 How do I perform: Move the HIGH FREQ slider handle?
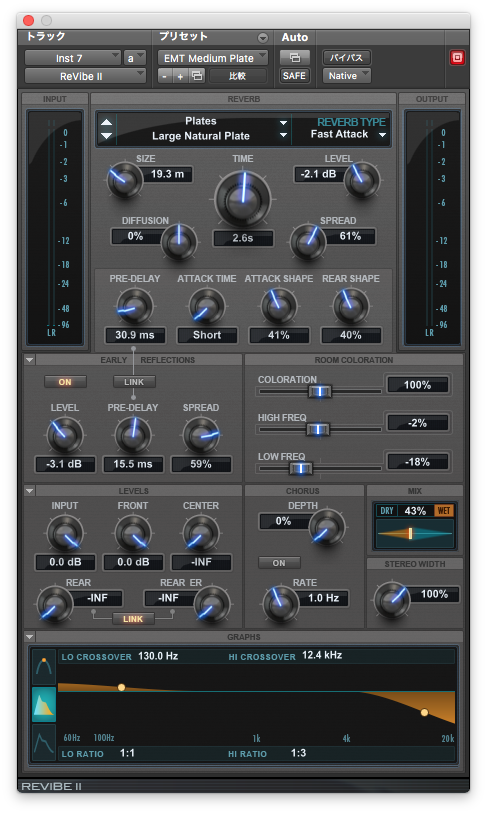[x=318, y=429]
